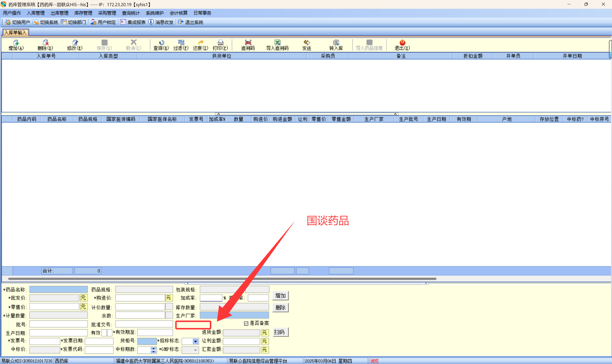
Task: Click the 修改(E) edit toolbar icon
Action: point(75,43)
